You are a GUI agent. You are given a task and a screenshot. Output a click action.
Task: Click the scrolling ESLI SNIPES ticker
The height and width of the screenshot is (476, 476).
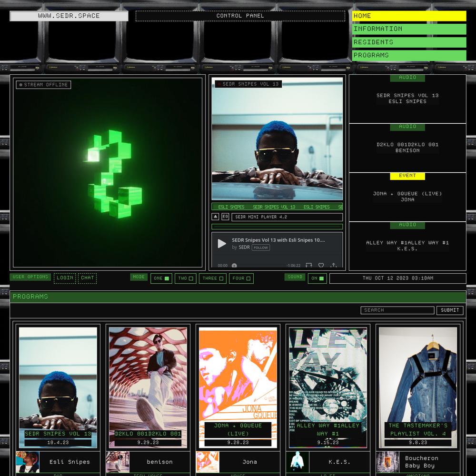(277, 207)
